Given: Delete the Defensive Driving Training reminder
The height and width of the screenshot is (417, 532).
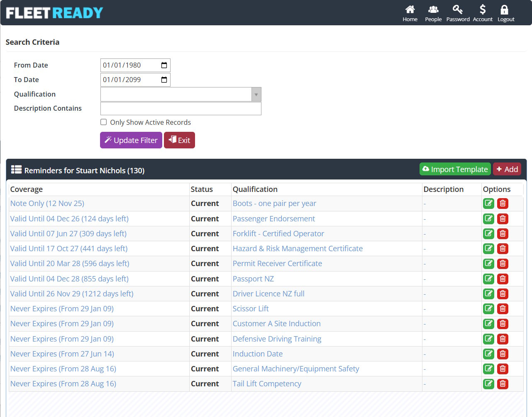Looking at the screenshot, I should tap(503, 339).
